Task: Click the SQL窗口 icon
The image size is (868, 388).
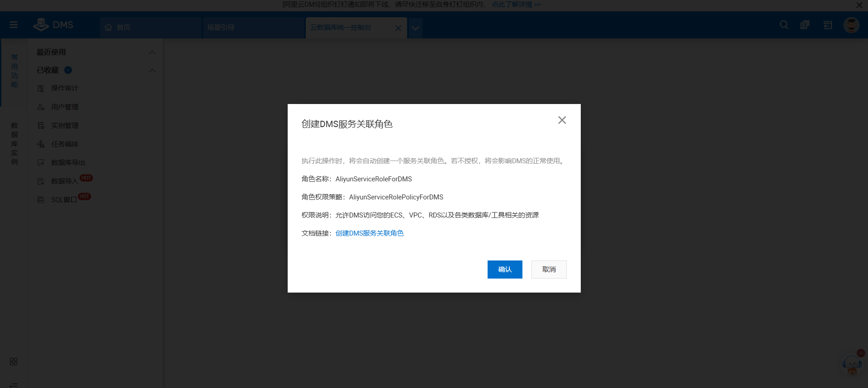Action: tap(41, 200)
